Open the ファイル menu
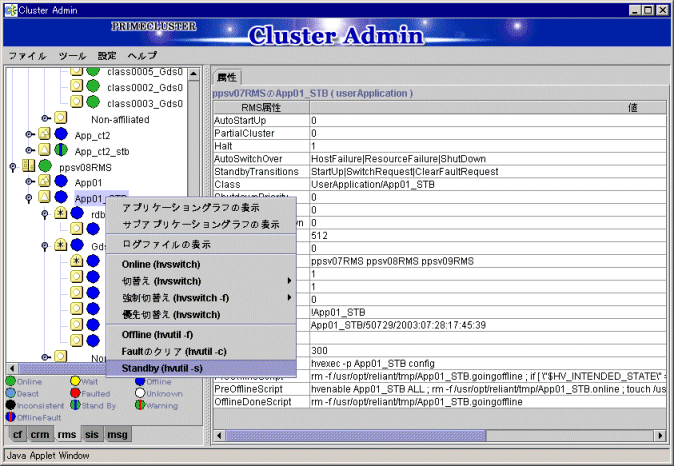Image resolution: width=674 pixels, height=466 pixels. click(x=28, y=56)
